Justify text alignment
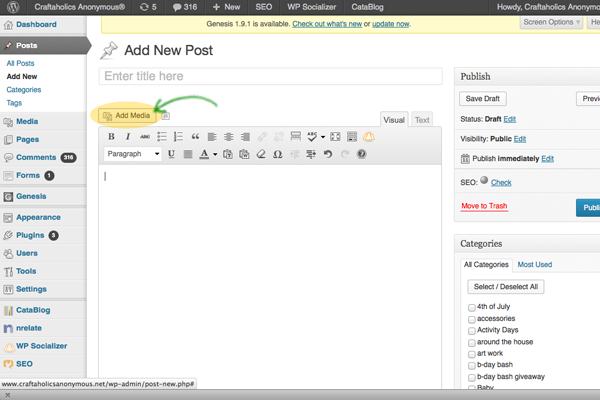This screenshot has width=600, height=400. tap(188, 154)
